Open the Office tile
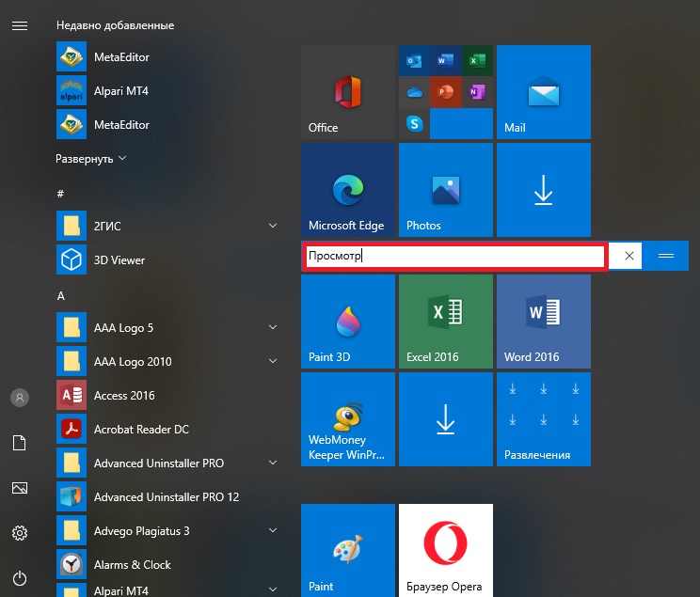This screenshot has width=700, height=597. pos(348,92)
